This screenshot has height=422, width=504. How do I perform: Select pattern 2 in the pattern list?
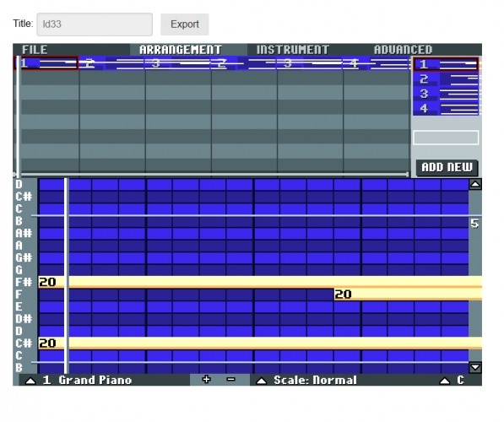coord(446,79)
